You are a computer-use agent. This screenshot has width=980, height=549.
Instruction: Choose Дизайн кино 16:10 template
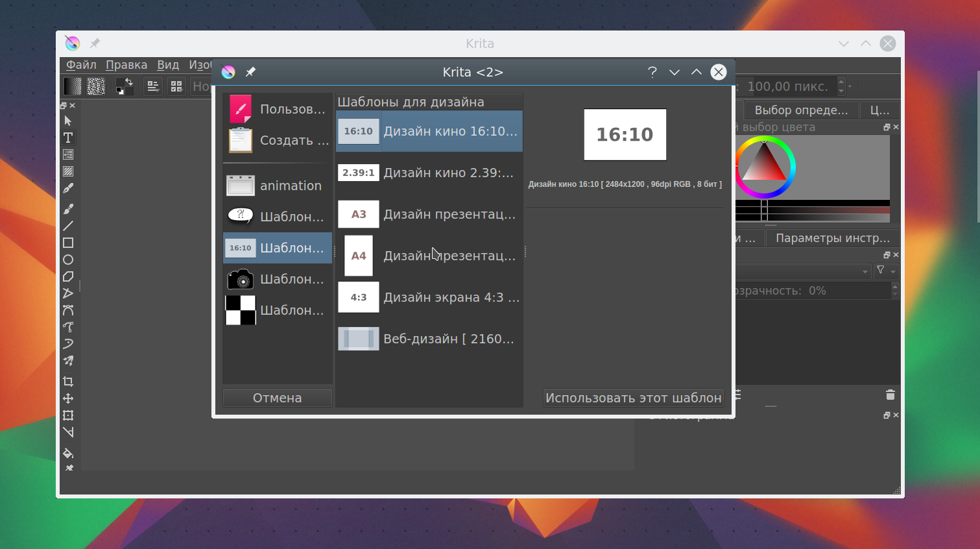[x=429, y=131]
